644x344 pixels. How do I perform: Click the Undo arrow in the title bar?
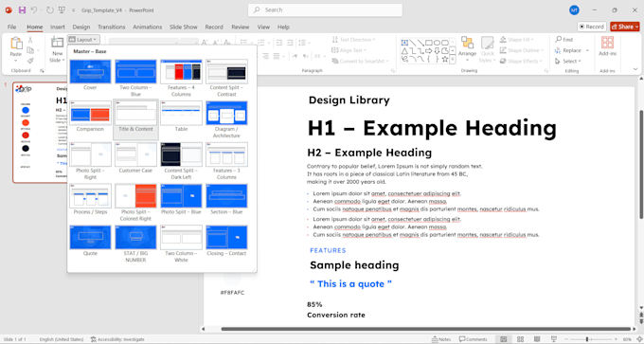[34, 9]
